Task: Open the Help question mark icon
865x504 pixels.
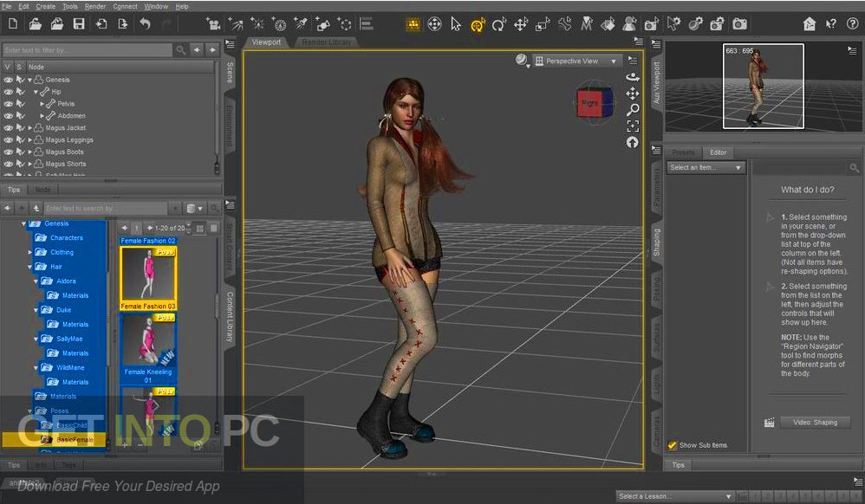Action: click(x=853, y=23)
